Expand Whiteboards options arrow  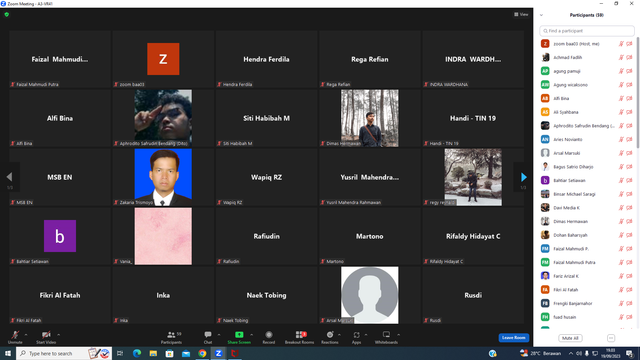point(399,335)
